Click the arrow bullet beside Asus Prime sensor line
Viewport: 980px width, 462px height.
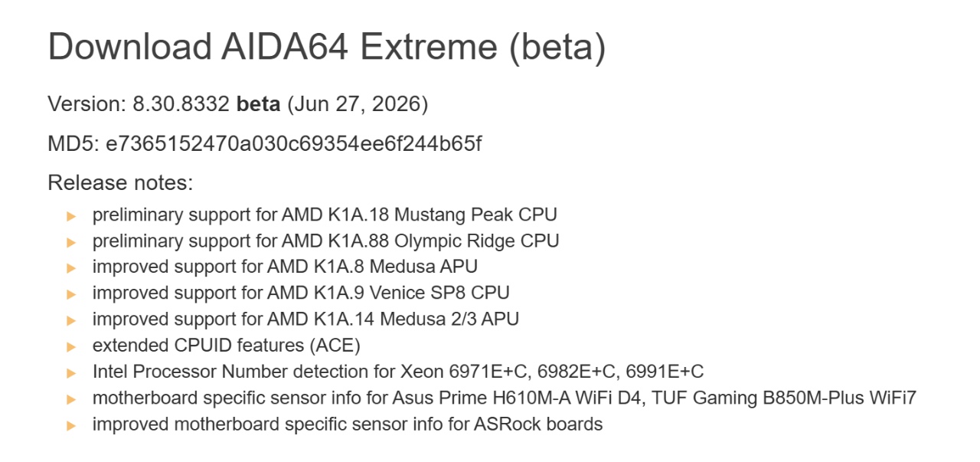click(x=72, y=400)
